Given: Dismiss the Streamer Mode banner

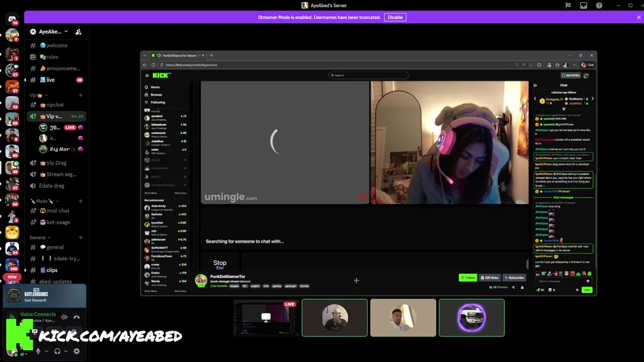Looking at the screenshot, I should point(638,17).
